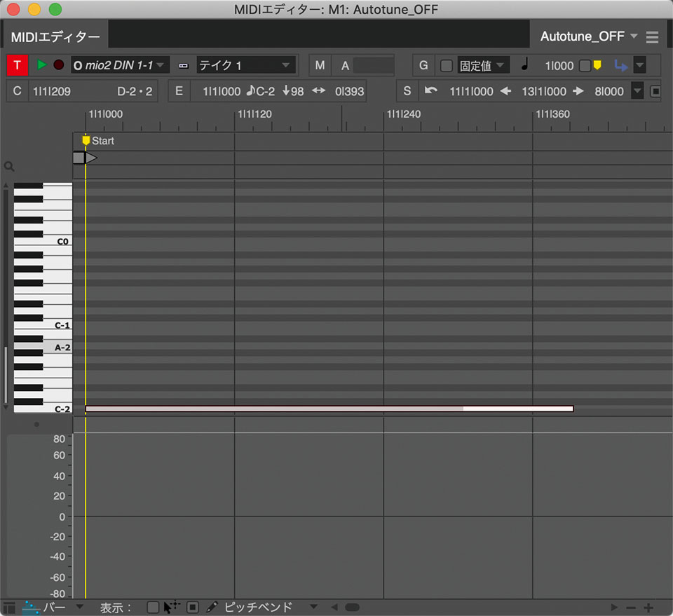This screenshot has height=616, width=673.
Task: Click the 1|1|240 ruler position
Action: 404,114
